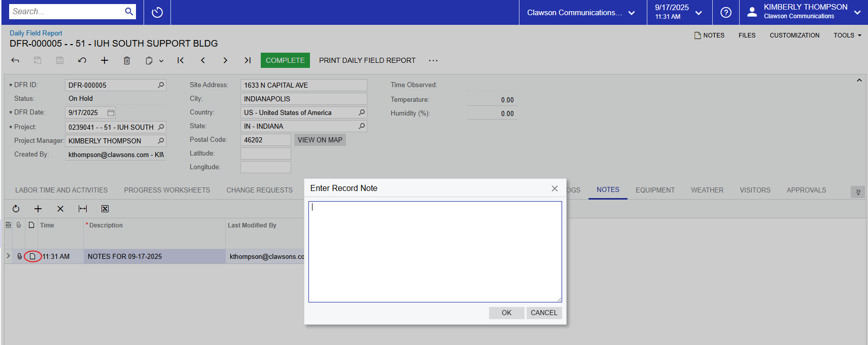Image resolution: width=868 pixels, height=345 pixels.
Task: Click the fit columns icon in grid toolbar
Action: click(x=83, y=209)
